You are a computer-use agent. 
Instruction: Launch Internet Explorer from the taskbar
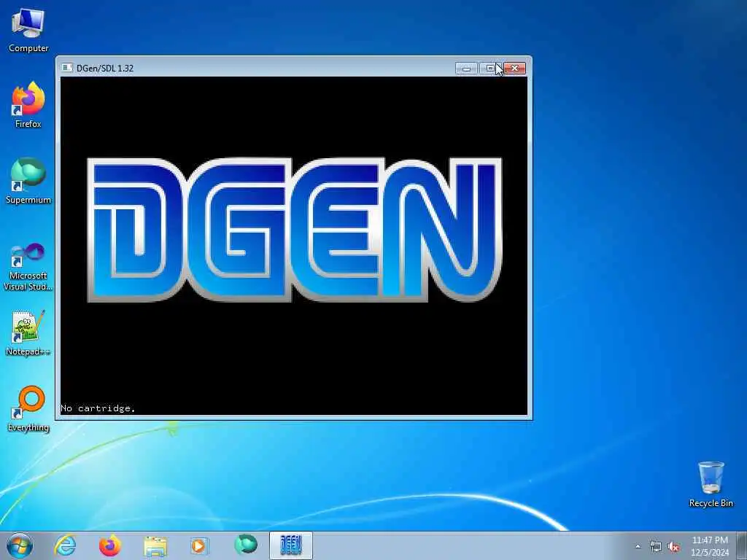[65, 545]
